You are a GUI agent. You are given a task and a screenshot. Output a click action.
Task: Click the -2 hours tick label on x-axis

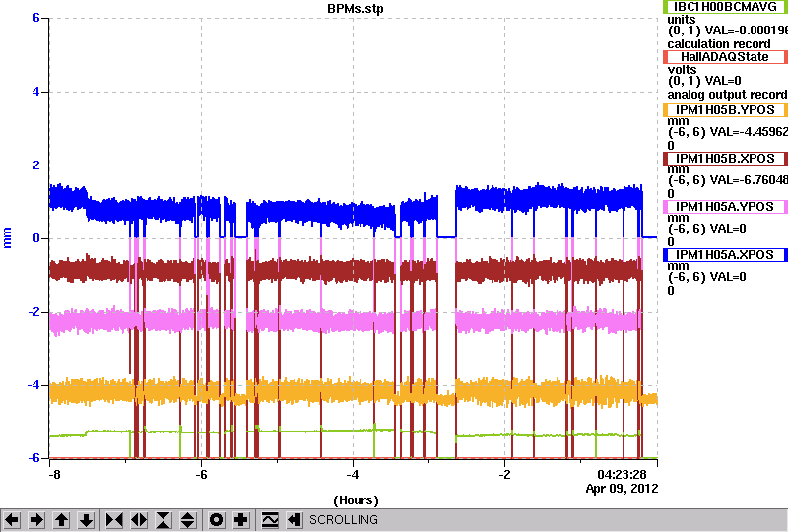click(504, 475)
